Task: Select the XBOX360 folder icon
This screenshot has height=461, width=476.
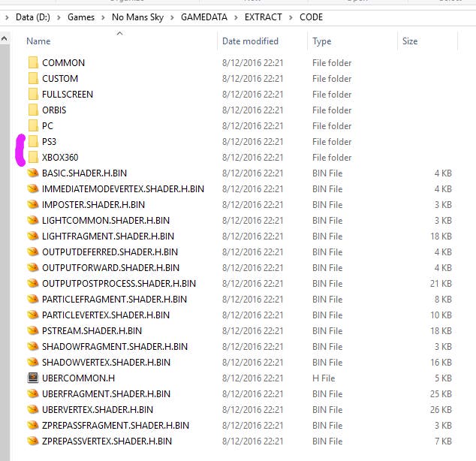Action: pos(33,157)
